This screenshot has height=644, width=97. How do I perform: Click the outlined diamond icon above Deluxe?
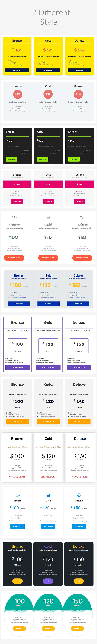(x=82, y=217)
